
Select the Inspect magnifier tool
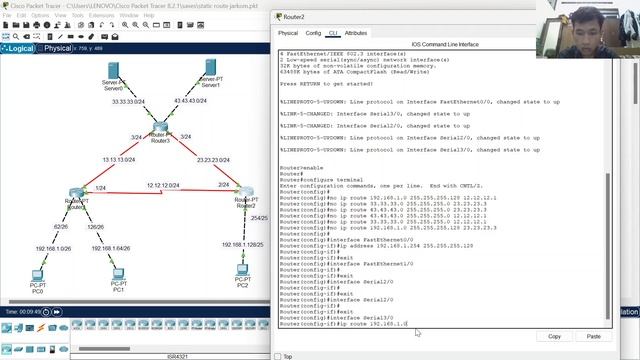pyautogui.click(x=16, y=37)
